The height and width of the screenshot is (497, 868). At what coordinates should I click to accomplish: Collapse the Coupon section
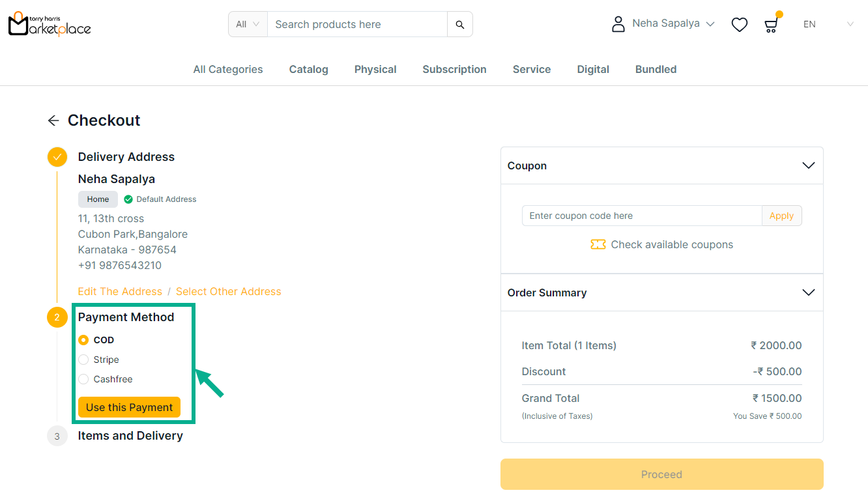[808, 165]
